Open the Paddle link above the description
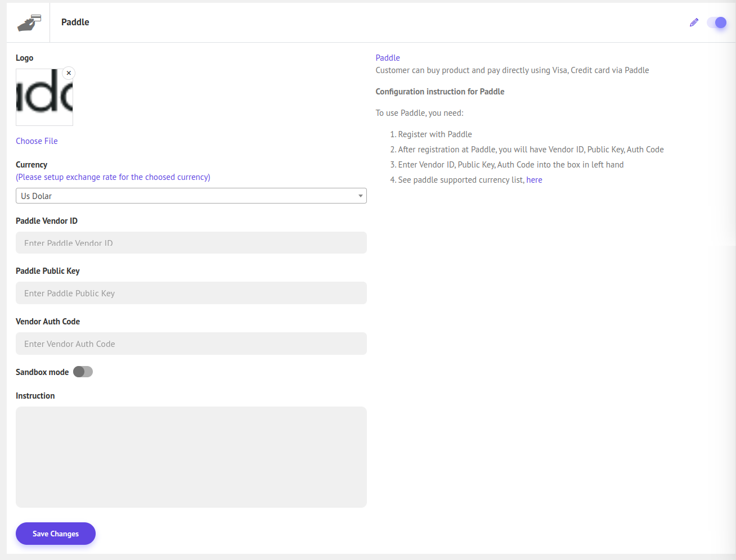Image resolution: width=736 pixels, height=560 pixels. click(388, 58)
